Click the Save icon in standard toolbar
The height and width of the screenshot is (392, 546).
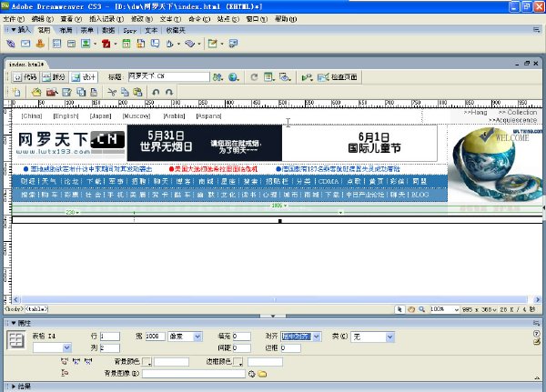point(66,92)
